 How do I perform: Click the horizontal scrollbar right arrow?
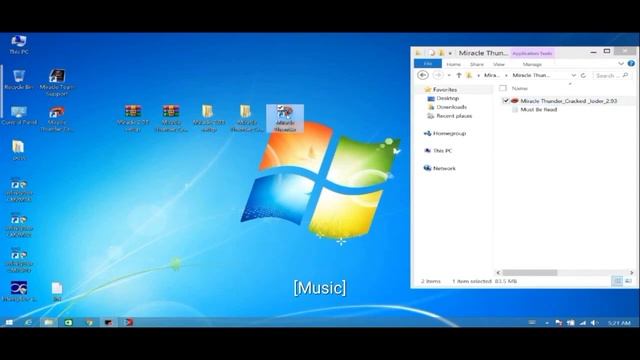(631, 272)
